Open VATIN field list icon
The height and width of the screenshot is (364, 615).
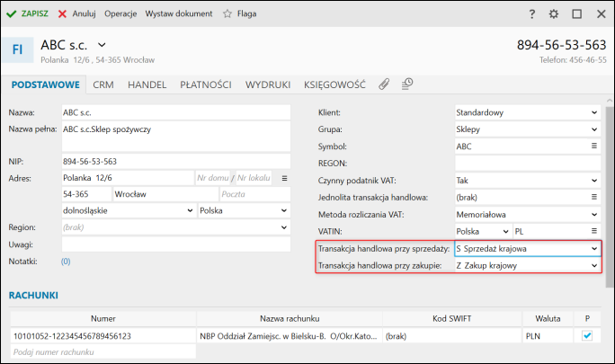(594, 231)
